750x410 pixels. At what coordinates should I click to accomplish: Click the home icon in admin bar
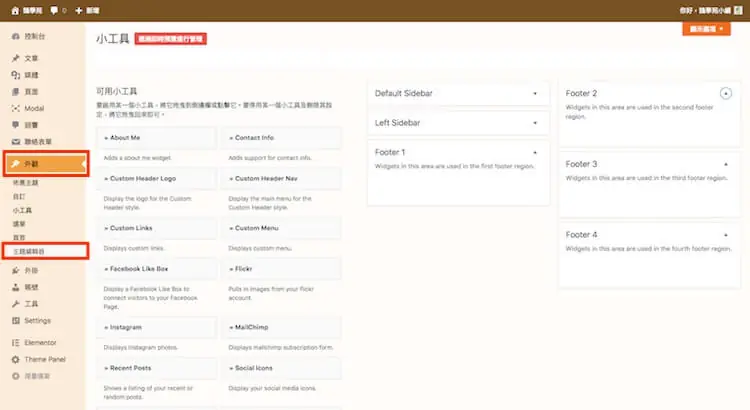(x=15, y=11)
